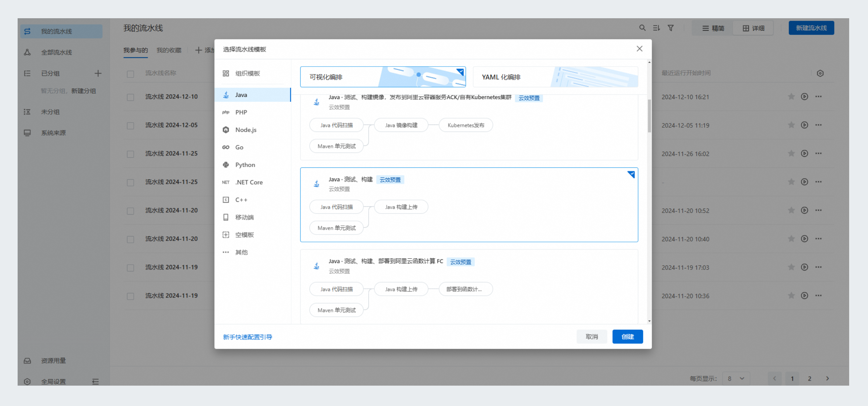Click the 新建流水线 button
Screen dimensions: 868x406
pyautogui.click(x=811, y=28)
